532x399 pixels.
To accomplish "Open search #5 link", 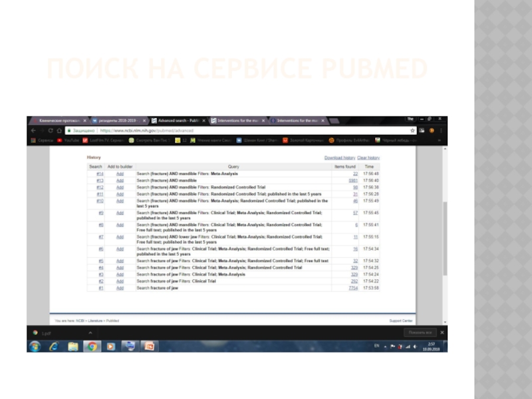I will click(101, 261).
